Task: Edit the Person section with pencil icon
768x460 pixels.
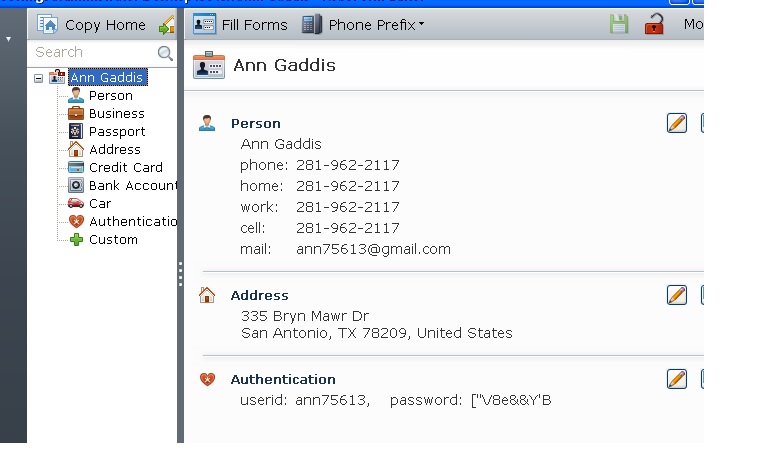Action: pyautogui.click(x=677, y=123)
